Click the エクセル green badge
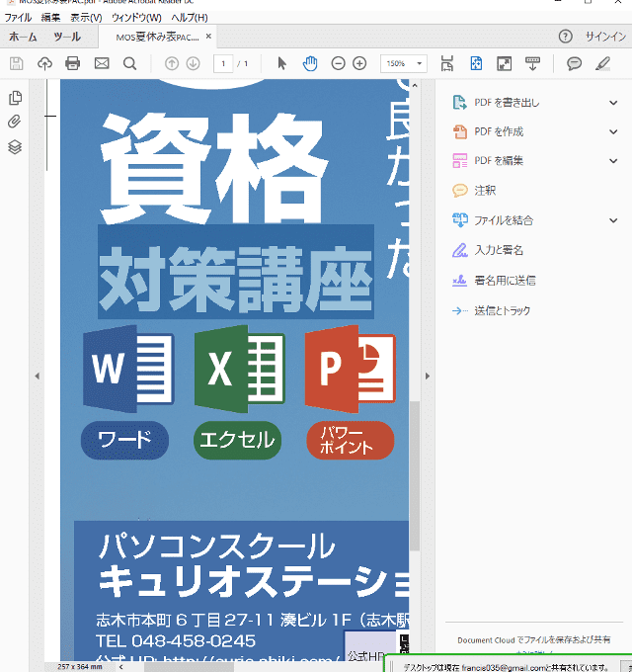Viewport: 632px width, 672px height. 237,440
